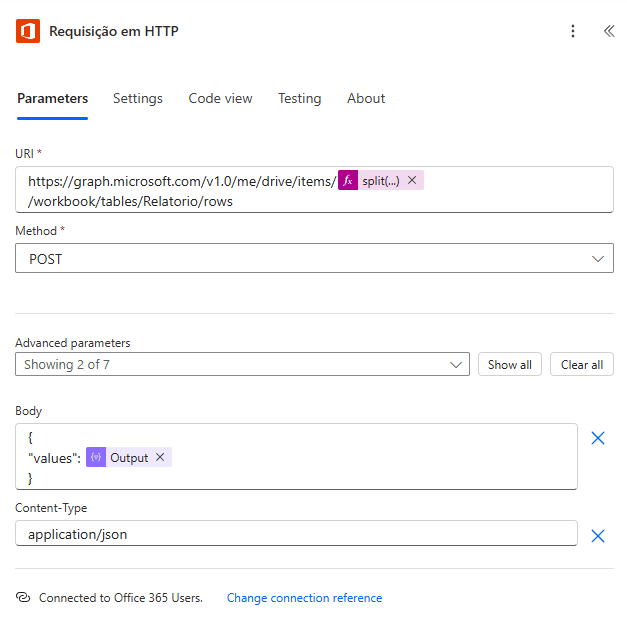Collapse the panel with double chevron icon

point(608,31)
